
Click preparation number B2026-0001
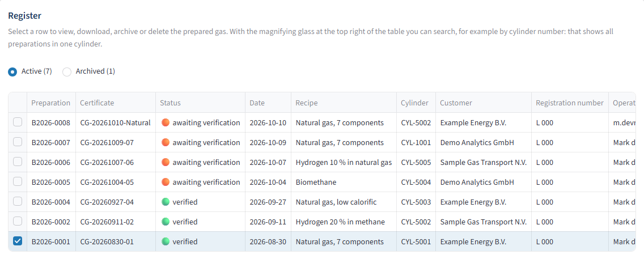[51, 241]
